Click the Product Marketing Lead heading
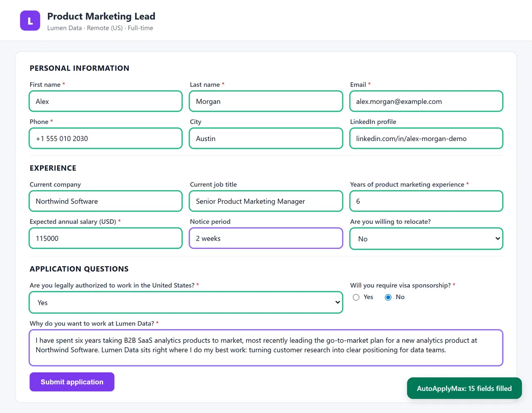The image size is (532, 413). [x=101, y=16]
